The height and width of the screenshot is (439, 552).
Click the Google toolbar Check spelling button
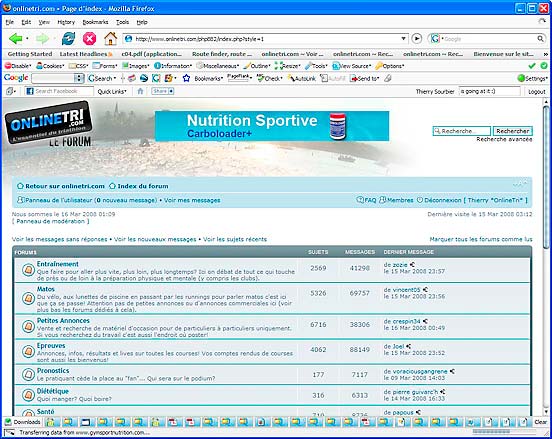pyautogui.click(x=269, y=78)
